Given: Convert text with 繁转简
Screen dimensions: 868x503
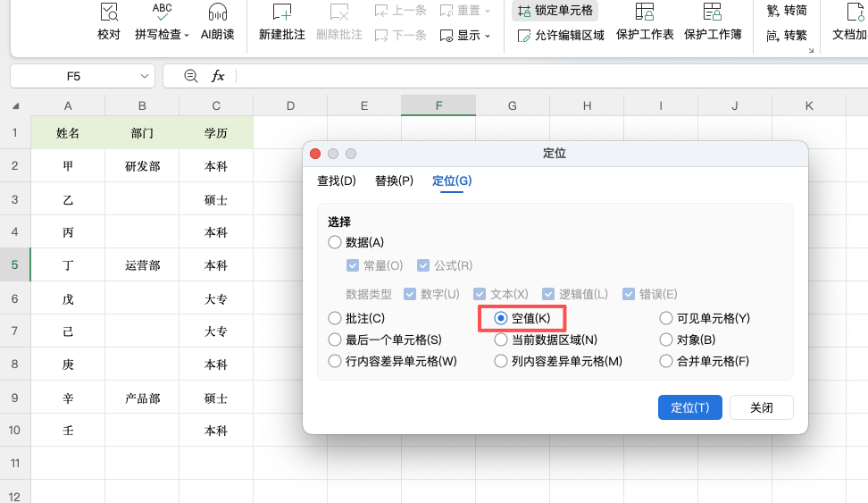Looking at the screenshot, I should tap(787, 11).
